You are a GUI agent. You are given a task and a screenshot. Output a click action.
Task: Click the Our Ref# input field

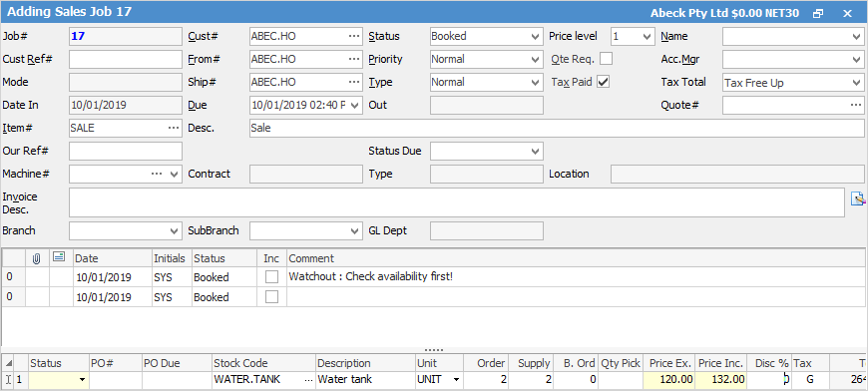(126, 151)
